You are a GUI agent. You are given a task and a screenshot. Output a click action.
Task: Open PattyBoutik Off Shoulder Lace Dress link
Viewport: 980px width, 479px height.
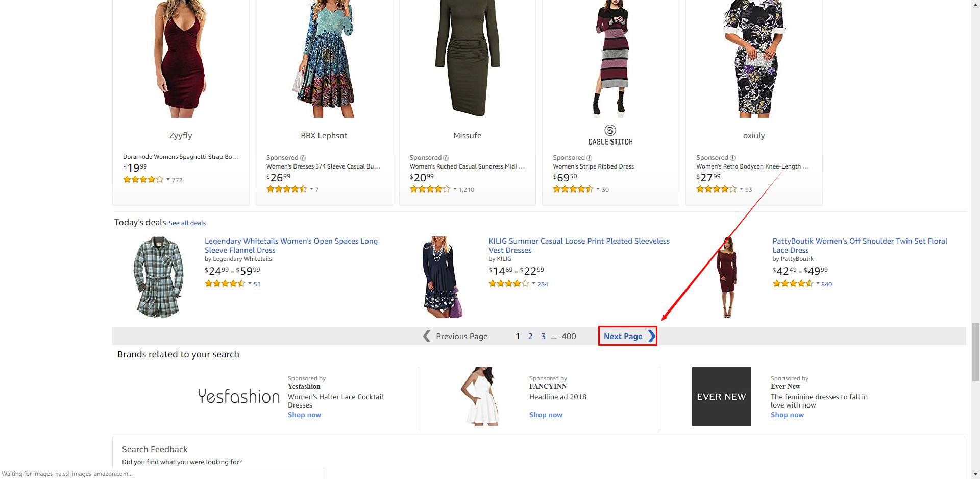(x=860, y=246)
